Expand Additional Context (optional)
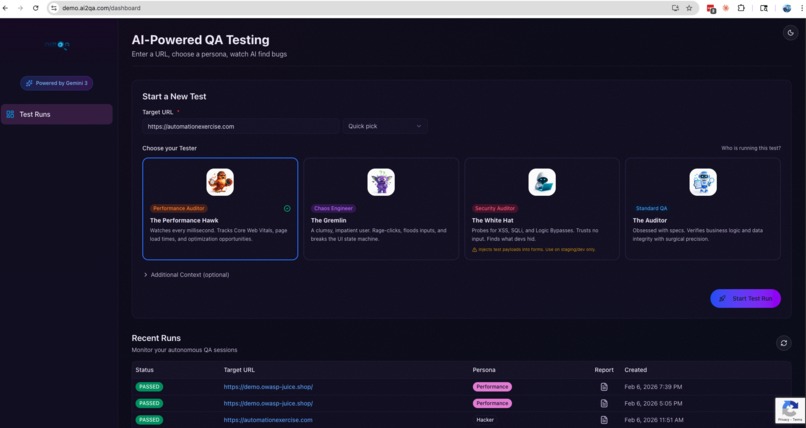 point(187,275)
